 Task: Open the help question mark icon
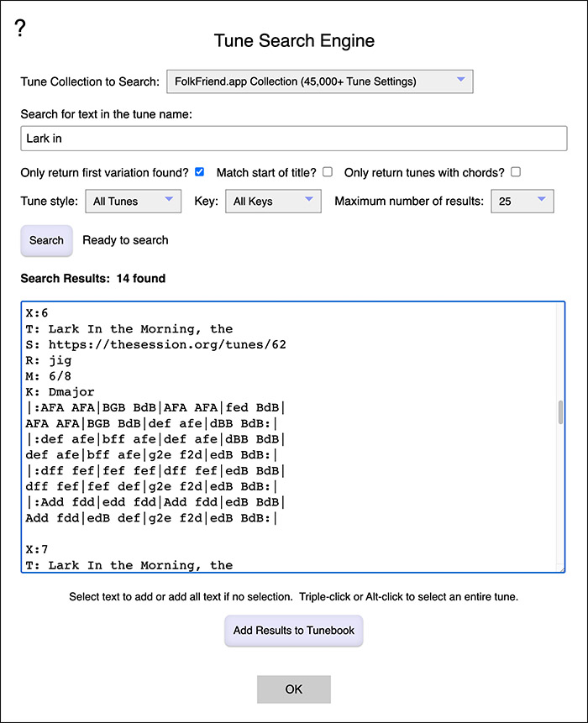tap(20, 28)
